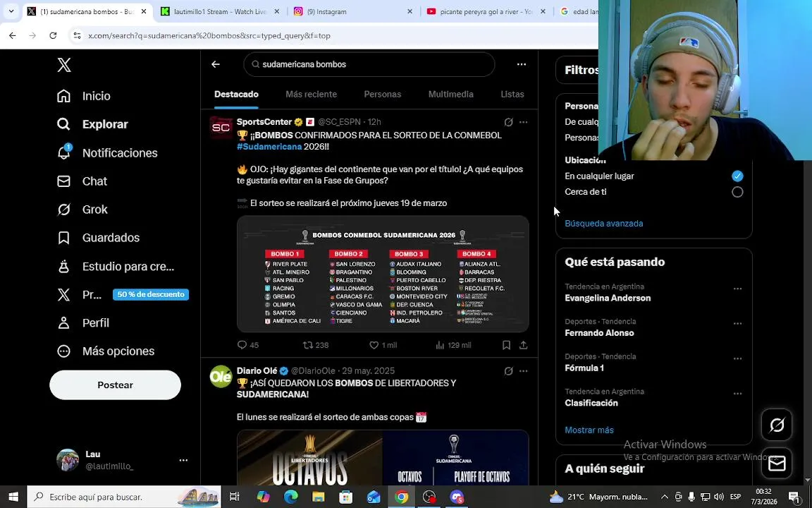Reply to the SportsCenter post
The height and width of the screenshot is (508, 812).
[x=247, y=345]
